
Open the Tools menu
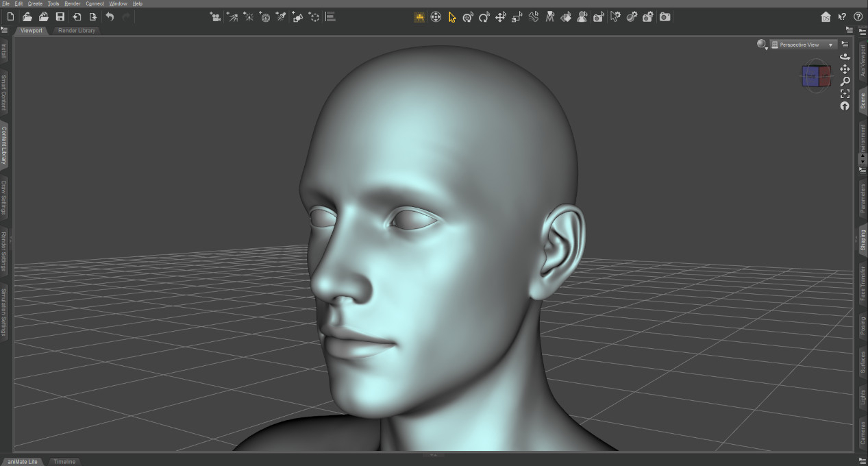point(53,3)
